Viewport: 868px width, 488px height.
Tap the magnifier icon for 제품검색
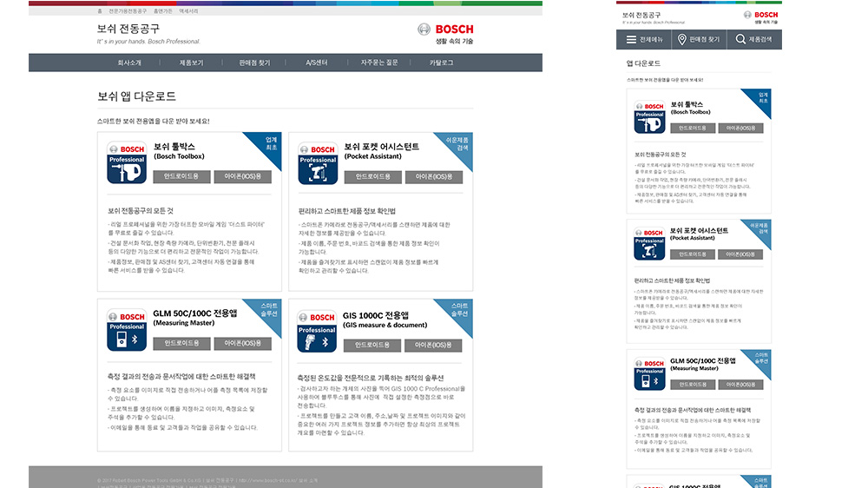click(x=740, y=39)
